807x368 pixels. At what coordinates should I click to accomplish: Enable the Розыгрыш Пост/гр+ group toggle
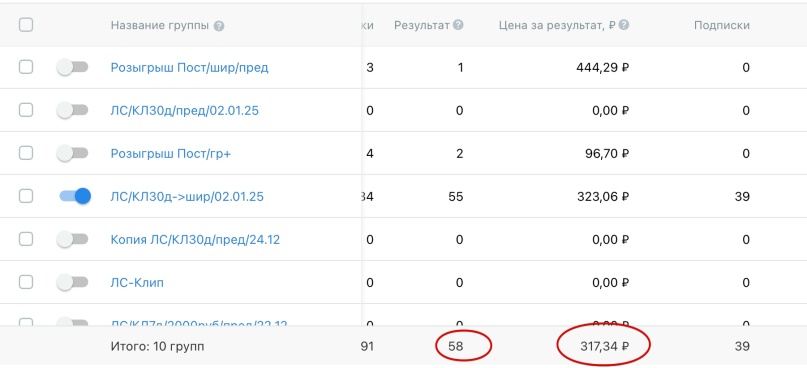pos(73,153)
